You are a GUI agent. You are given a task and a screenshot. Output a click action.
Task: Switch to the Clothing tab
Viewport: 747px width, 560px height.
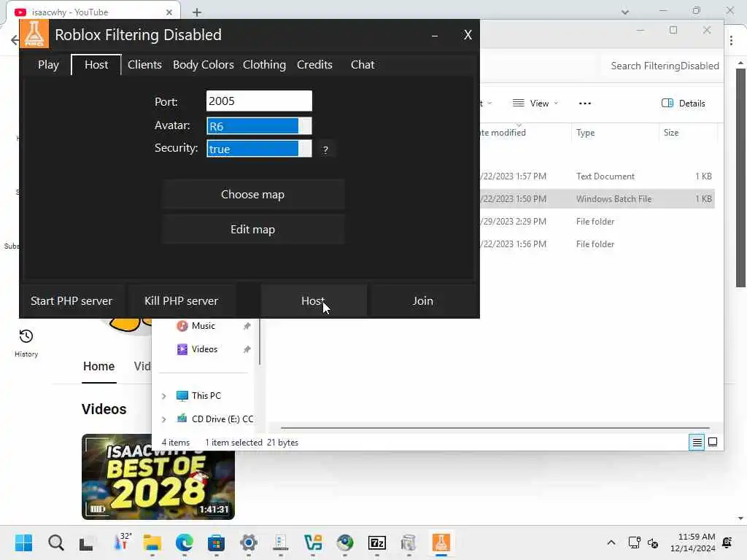pyautogui.click(x=264, y=65)
